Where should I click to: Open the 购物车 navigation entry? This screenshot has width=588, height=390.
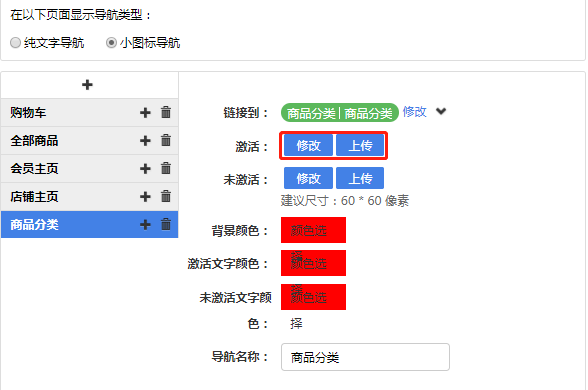point(89,112)
